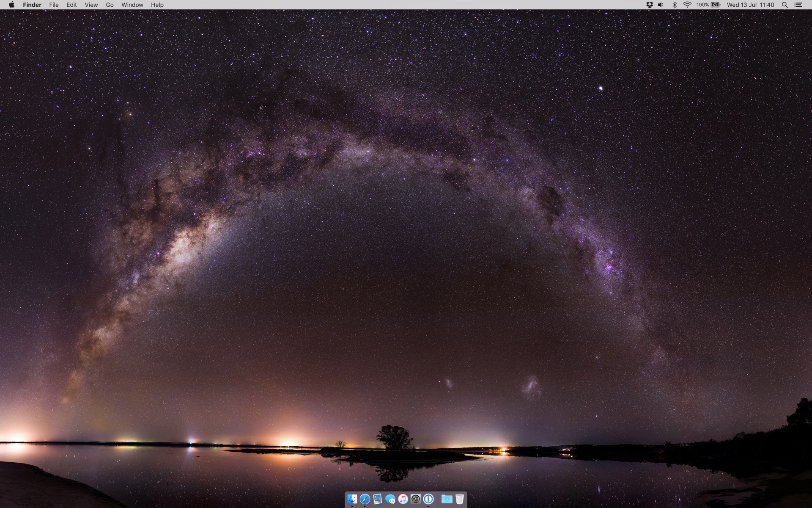Open Spotlight search magnifier

785,5
